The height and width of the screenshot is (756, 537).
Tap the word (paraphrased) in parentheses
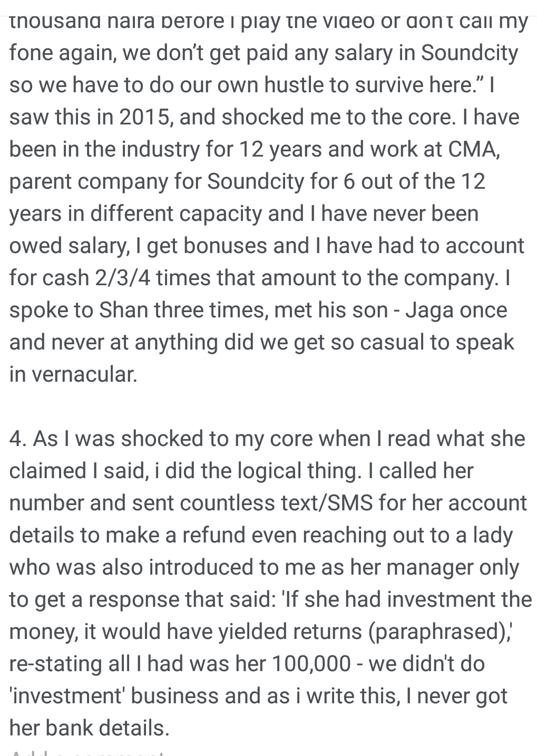pyautogui.click(x=441, y=632)
